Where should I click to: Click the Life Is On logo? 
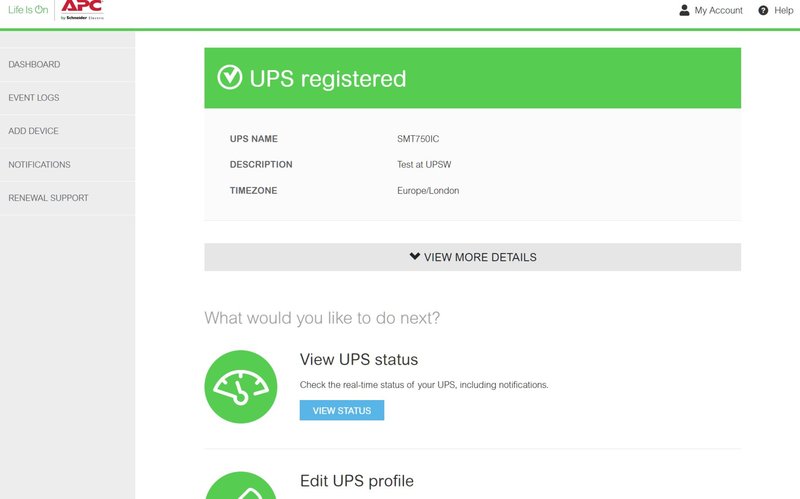coord(28,10)
